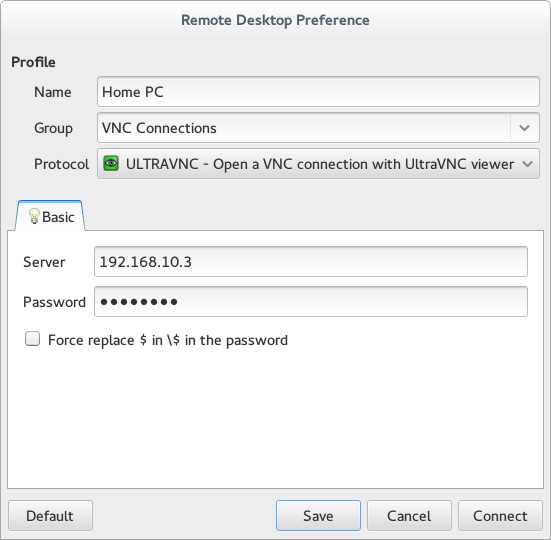Image resolution: width=551 pixels, height=540 pixels.
Task: Focus the Name field containing Home PC
Action: 318,92
